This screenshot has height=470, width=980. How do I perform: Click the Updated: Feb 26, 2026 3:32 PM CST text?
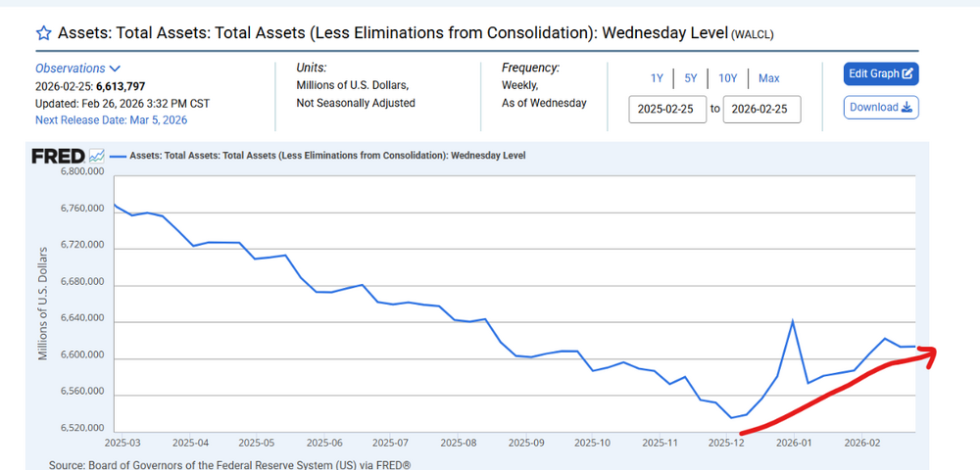[x=122, y=103]
